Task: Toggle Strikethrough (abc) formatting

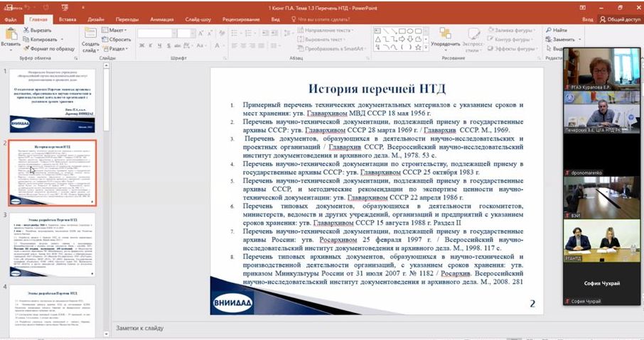Action: tap(178, 45)
